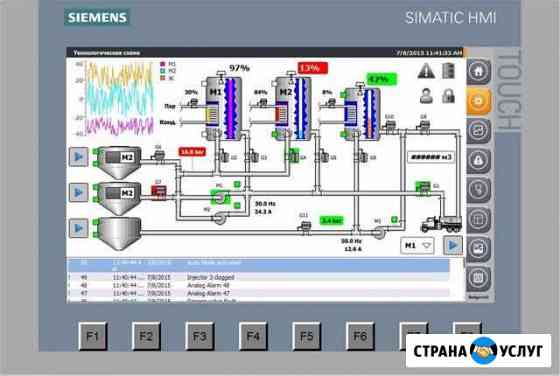The height and width of the screenshot is (376, 560).
Task: Select the highlighted orange sidebar icon
Action: 479,101
